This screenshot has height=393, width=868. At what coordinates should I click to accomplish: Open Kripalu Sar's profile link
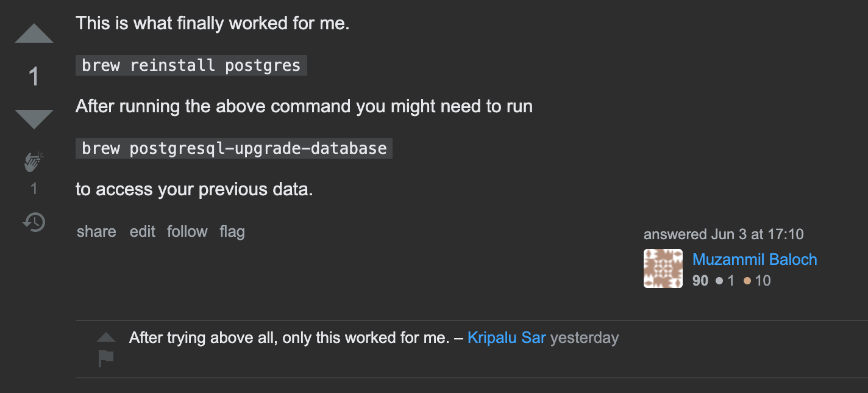point(507,337)
